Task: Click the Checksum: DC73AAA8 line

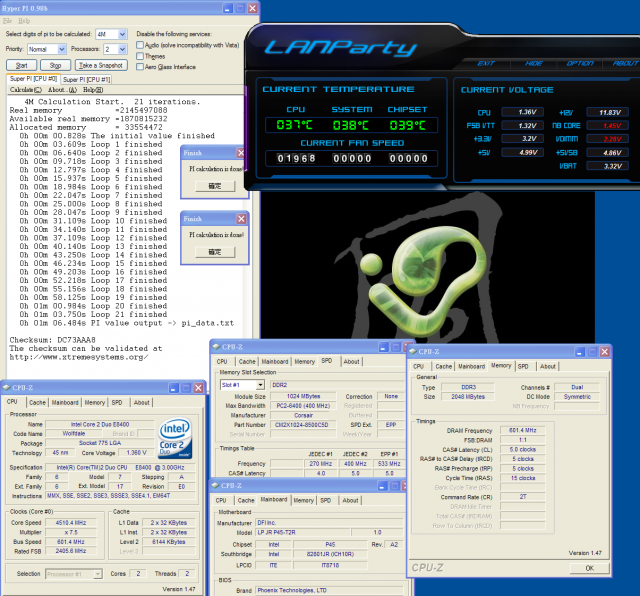Action: pyautogui.click(x=53, y=340)
